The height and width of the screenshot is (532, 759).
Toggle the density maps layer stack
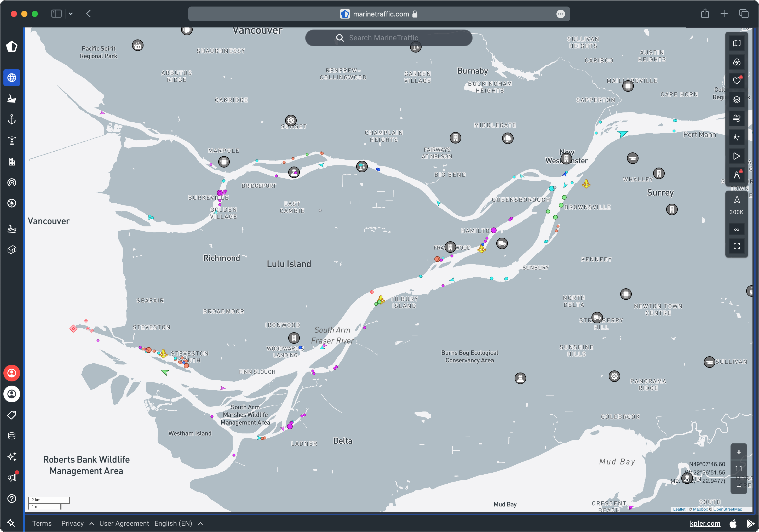tap(737, 100)
